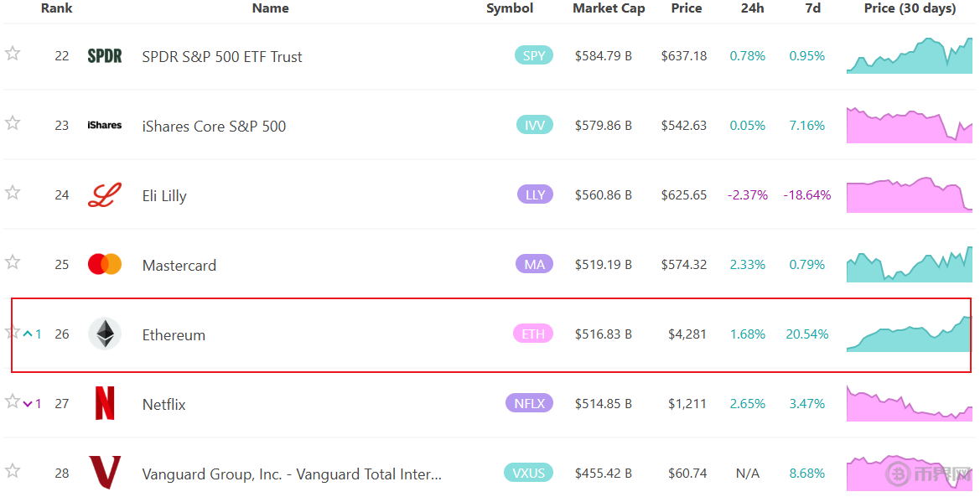The image size is (980, 497).
Task: Click the SPDR logo icon
Action: pos(105,56)
